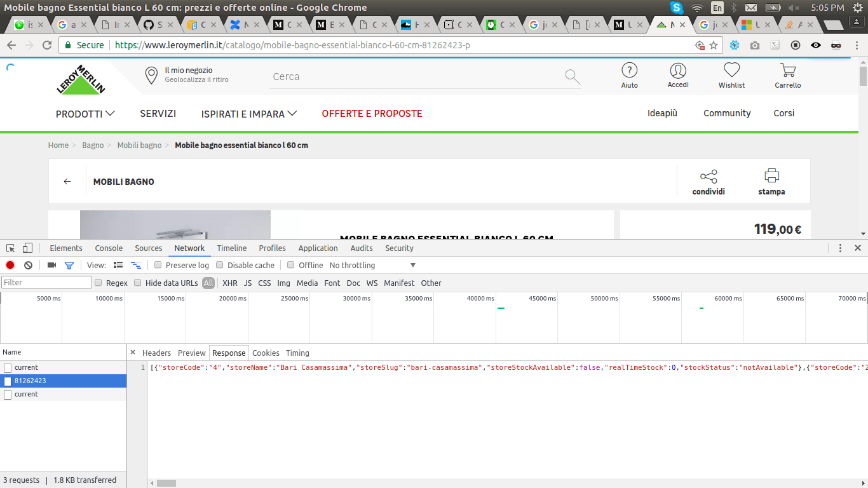
Task: Open OFFERTE E PROPOSTE link
Action: [x=372, y=114]
